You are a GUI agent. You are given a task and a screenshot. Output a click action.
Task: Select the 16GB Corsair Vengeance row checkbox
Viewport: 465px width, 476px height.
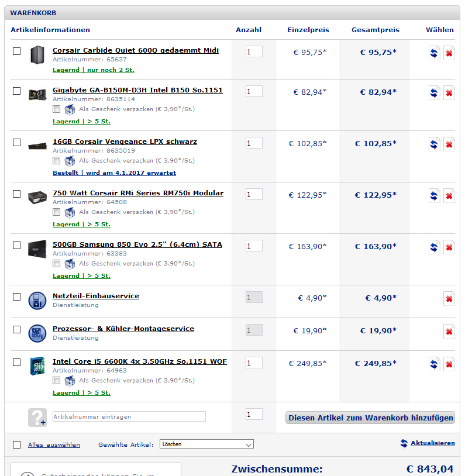(x=17, y=142)
